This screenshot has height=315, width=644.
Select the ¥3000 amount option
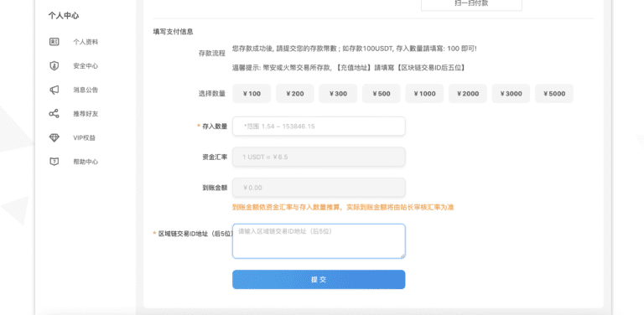(511, 94)
